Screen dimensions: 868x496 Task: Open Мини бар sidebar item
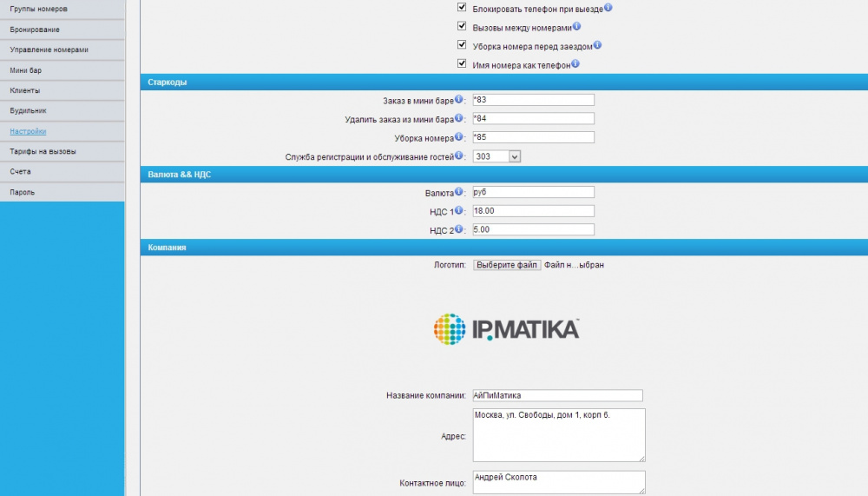point(62,70)
